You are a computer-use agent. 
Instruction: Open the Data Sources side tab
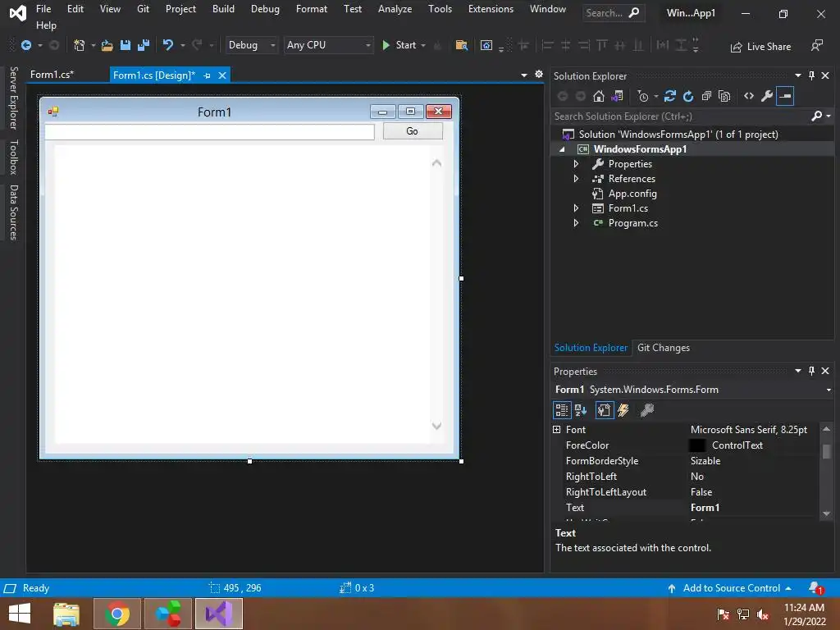click(14, 212)
